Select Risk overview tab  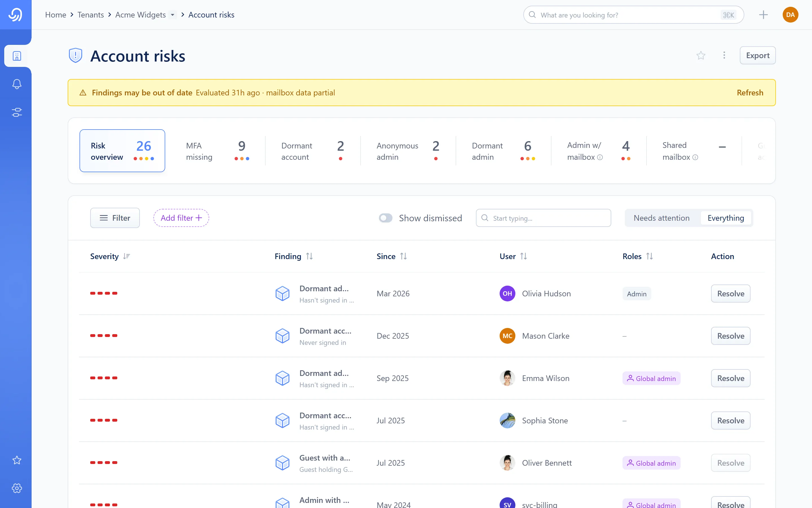tap(122, 151)
